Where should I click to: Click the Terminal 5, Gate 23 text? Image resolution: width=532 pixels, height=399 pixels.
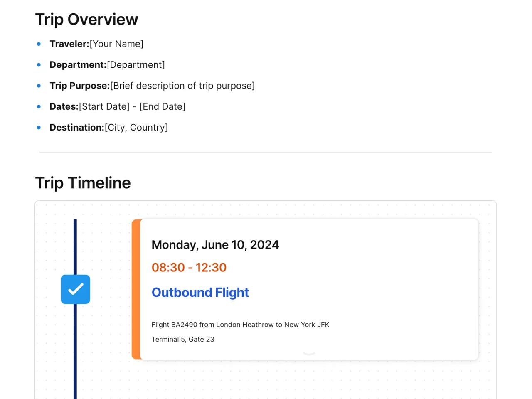tap(183, 339)
